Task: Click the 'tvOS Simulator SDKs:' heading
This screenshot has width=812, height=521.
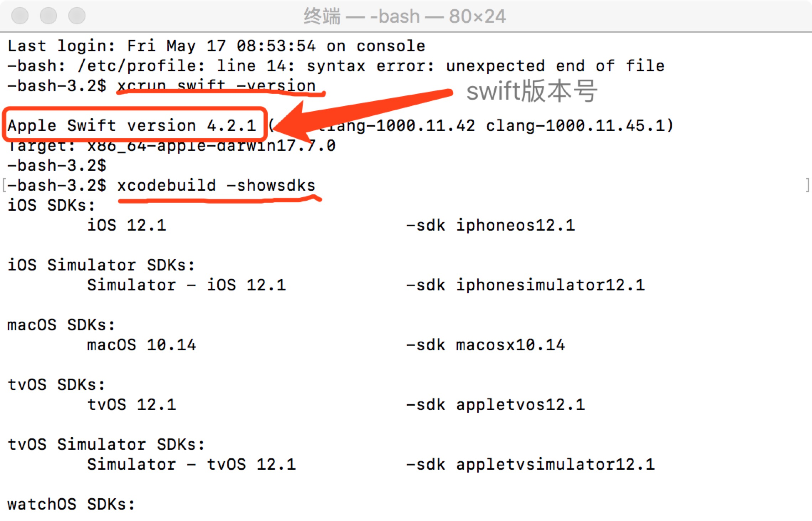Action: click(x=106, y=444)
